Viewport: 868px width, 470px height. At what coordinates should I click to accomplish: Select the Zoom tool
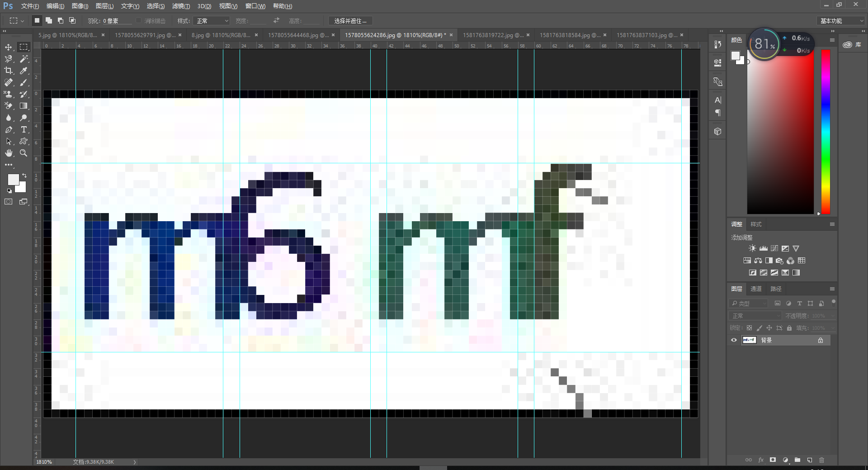click(x=24, y=153)
